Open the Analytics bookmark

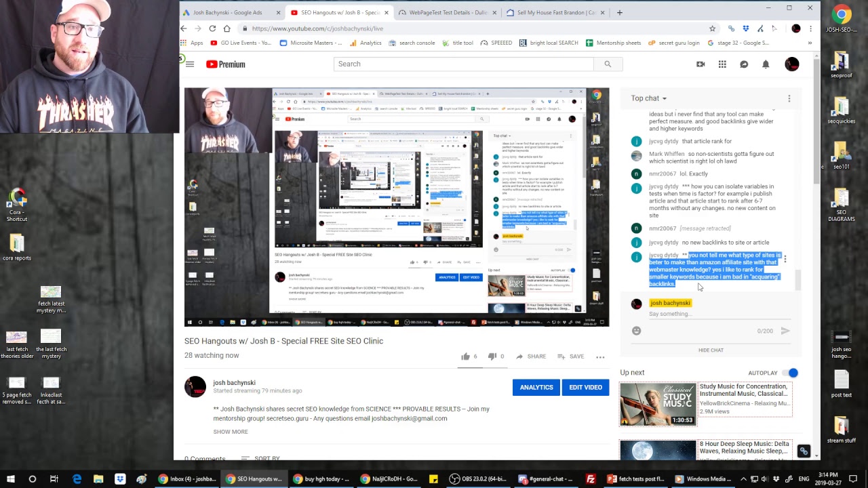366,43
